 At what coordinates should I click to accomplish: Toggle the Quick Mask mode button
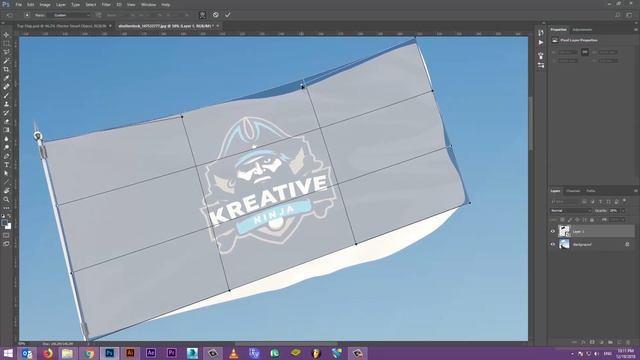pyautogui.click(x=6, y=235)
